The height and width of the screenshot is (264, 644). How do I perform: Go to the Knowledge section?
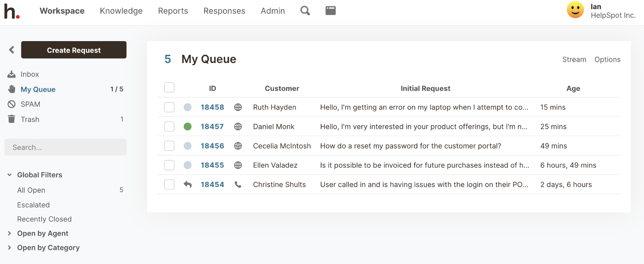pos(121,11)
